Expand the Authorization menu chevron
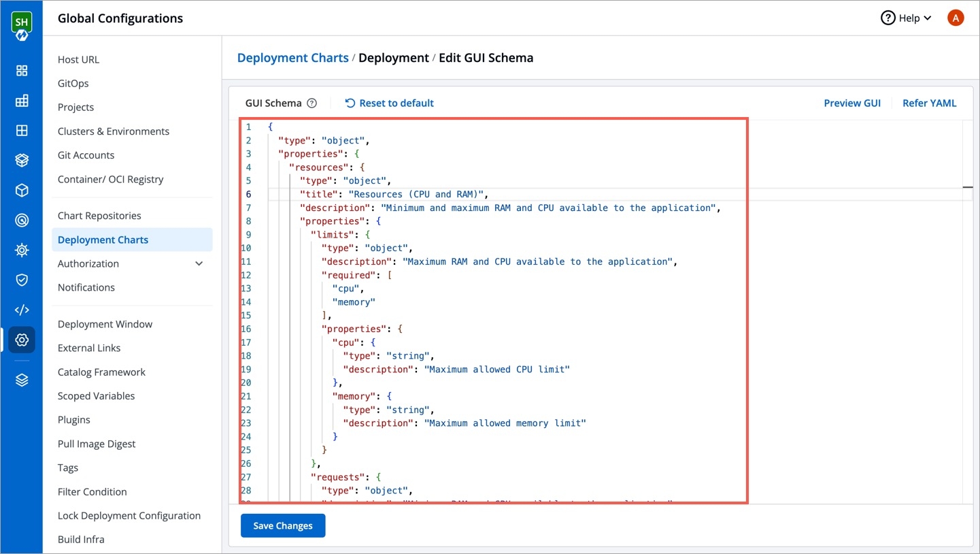 click(x=199, y=264)
